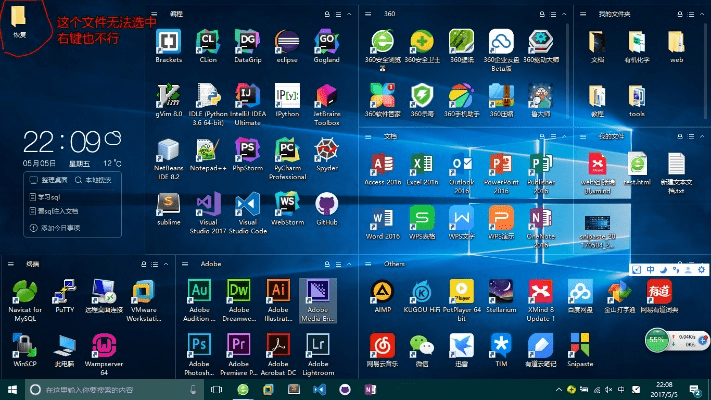Launch the GitHub desktop icon

click(326, 205)
